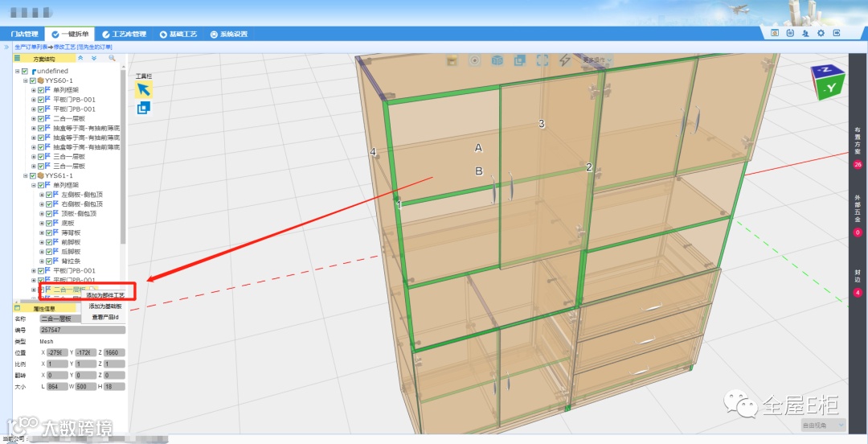Image resolution: width=868 pixels, height=444 pixels.
Task: Toggle the checkbox for YYS61-1
Action: [x=33, y=175]
